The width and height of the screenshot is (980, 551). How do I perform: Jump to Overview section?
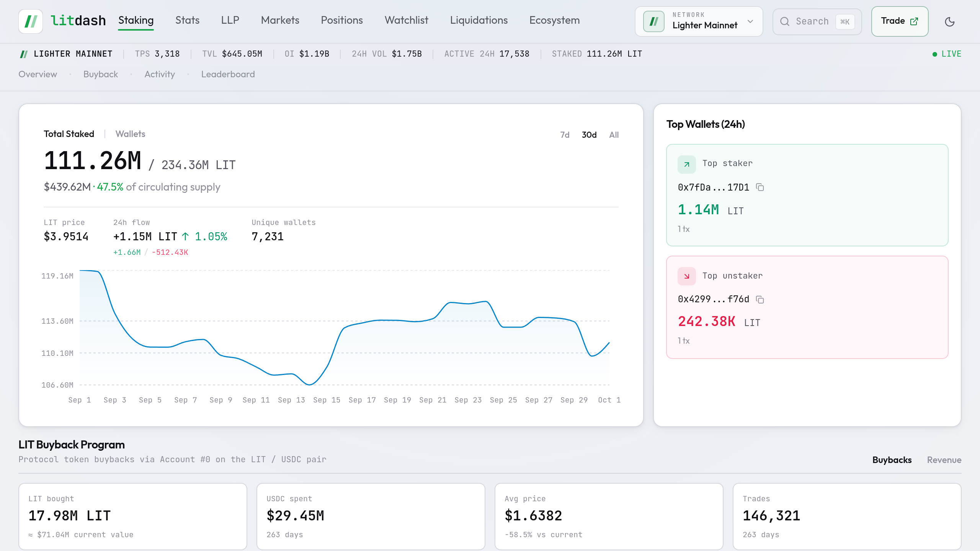(x=38, y=74)
